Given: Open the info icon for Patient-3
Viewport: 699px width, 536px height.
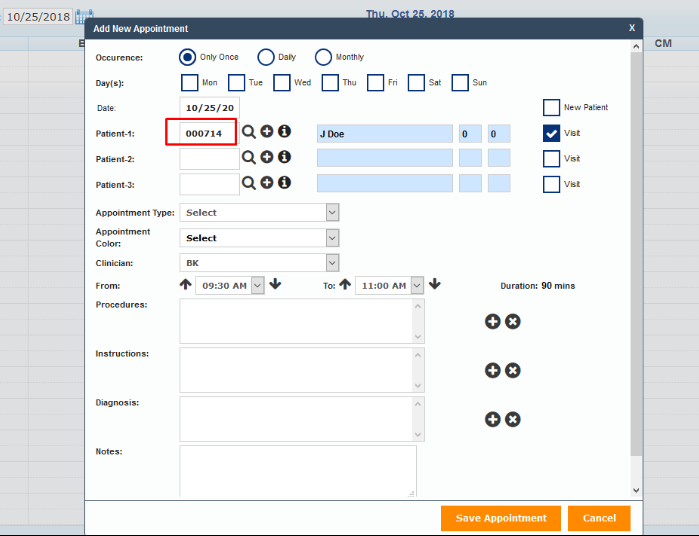Looking at the screenshot, I should point(284,182).
